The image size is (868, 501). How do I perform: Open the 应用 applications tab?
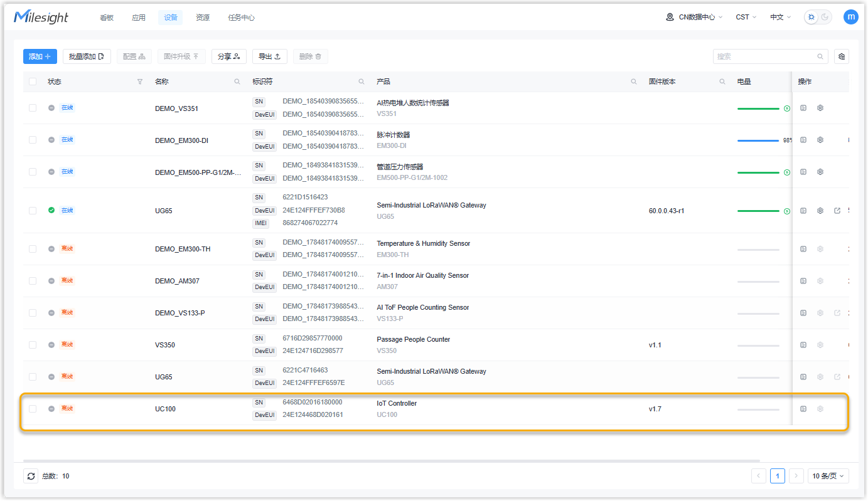139,18
